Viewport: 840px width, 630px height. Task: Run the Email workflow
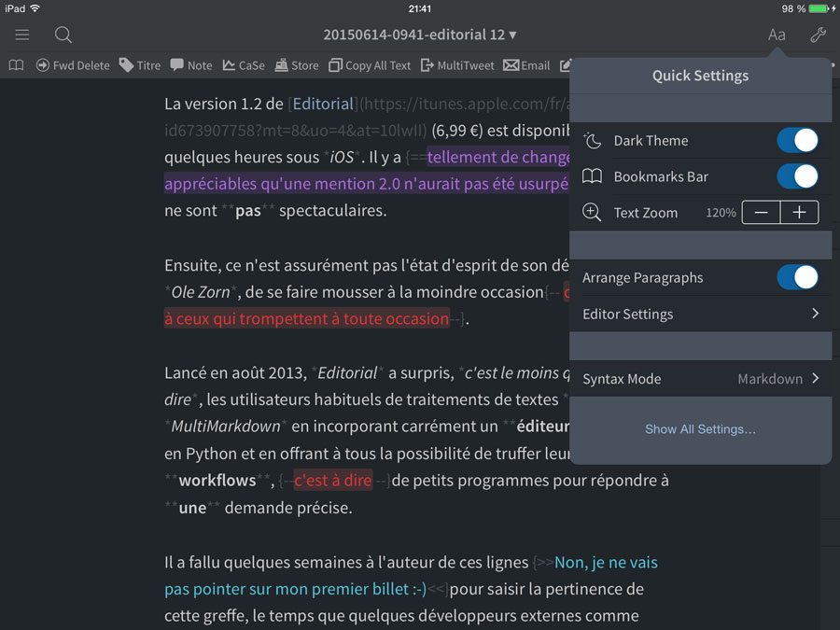[x=526, y=65]
